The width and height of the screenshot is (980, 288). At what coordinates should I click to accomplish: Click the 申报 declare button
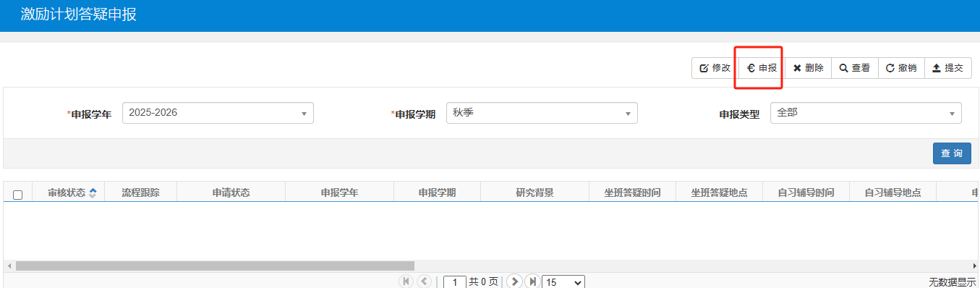tap(762, 68)
